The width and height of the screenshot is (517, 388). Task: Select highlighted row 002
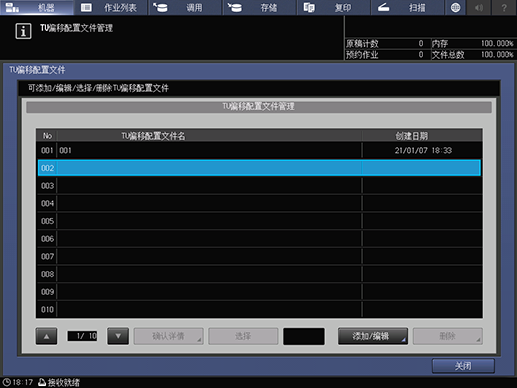[259, 168]
